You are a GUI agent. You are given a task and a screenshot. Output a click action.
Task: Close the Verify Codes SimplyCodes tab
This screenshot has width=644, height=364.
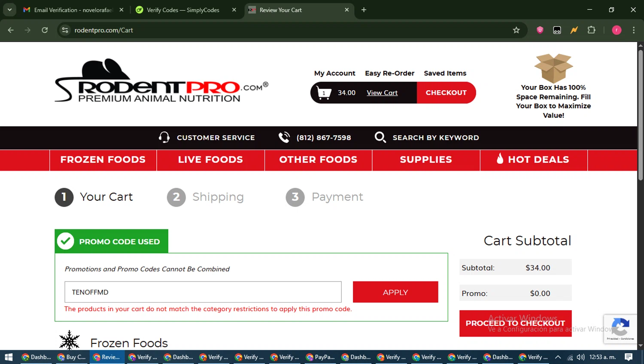point(234,10)
